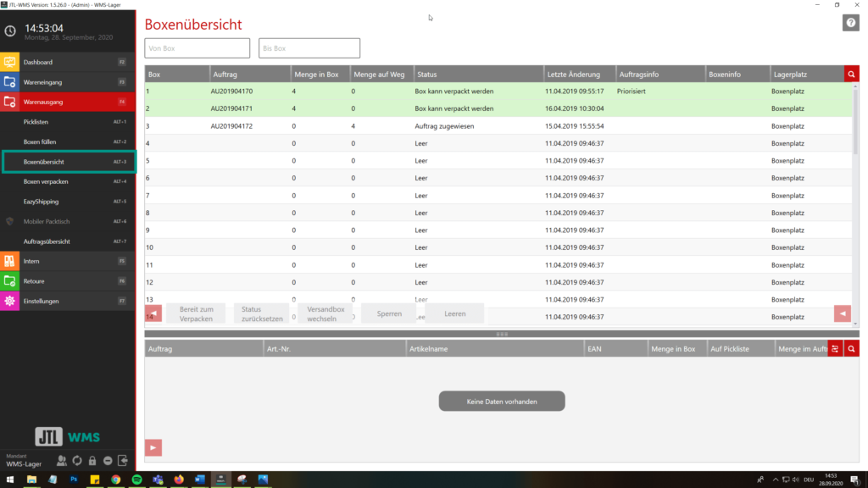
Task: Click the logout icon in sidebar footer
Action: point(123,461)
